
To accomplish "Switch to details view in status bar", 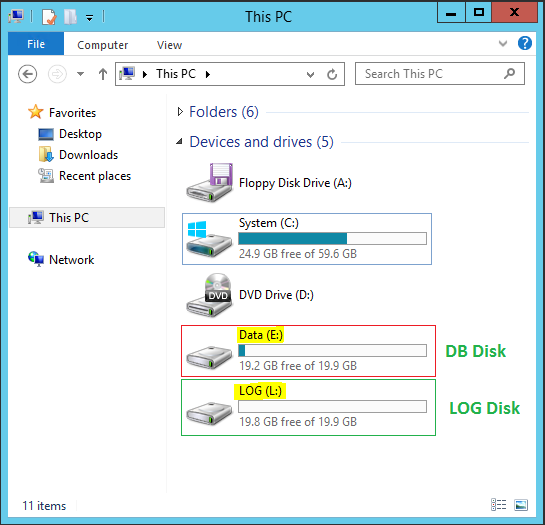I will pos(498,505).
